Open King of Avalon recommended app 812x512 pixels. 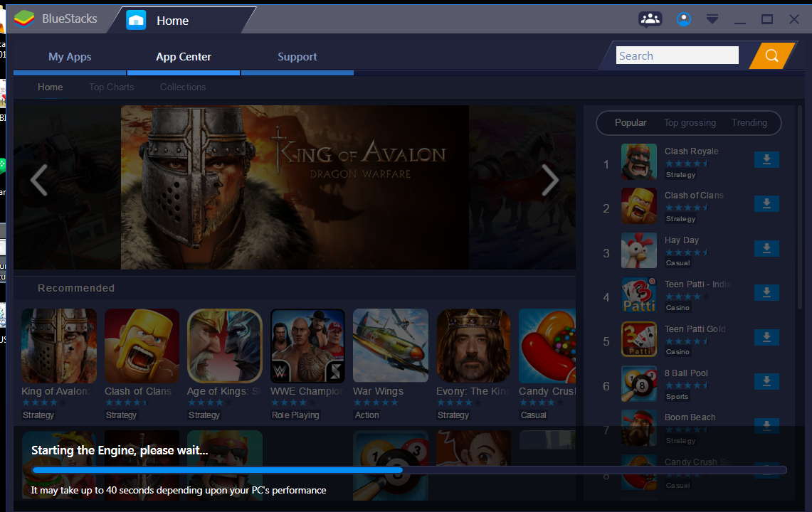pyautogui.click(x=59, y=346)
